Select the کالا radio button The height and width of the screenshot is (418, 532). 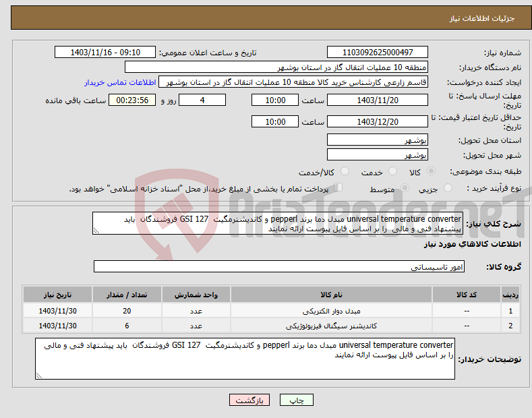432,171
